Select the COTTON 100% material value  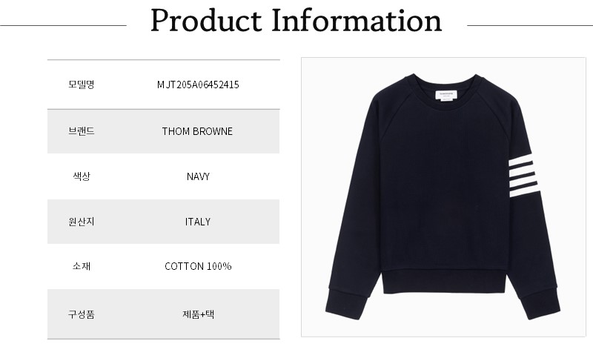coord(198,266)
